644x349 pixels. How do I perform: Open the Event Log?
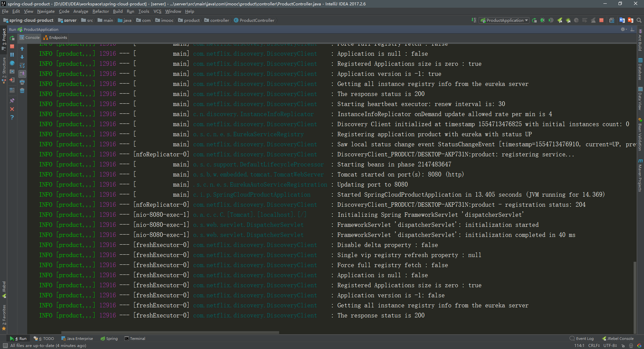pos(582,339)
